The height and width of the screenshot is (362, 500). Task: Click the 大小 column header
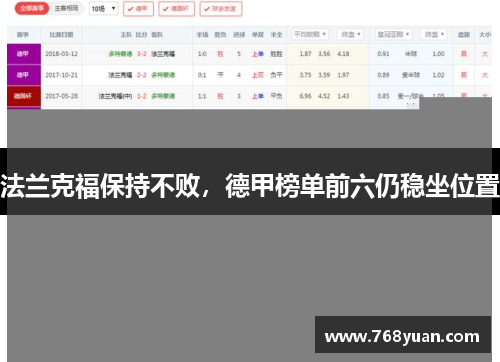click(485, 35)
